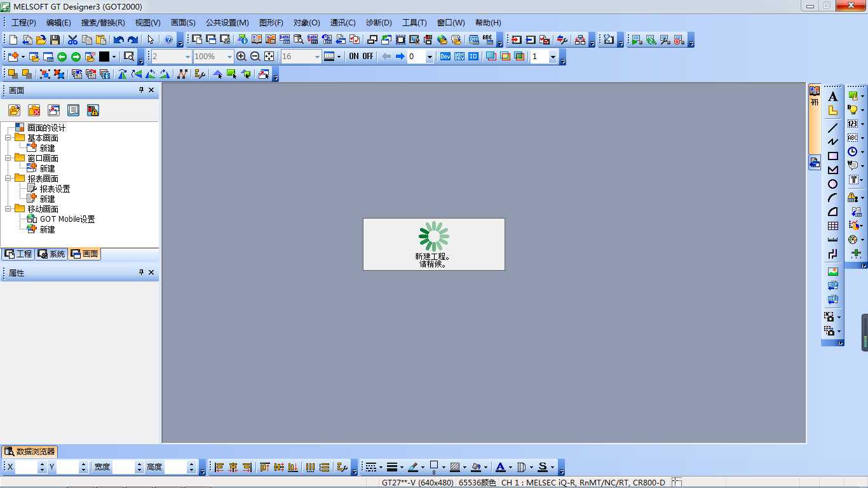Toggle the ID display button
The height and width of the screenshot is (488, 868).
[x=473, y=57]
